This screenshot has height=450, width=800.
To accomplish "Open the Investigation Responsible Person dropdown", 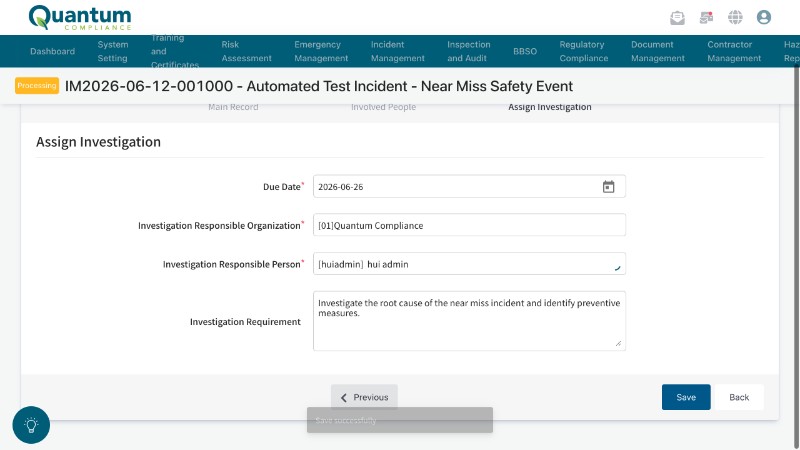I will (469, 264).
